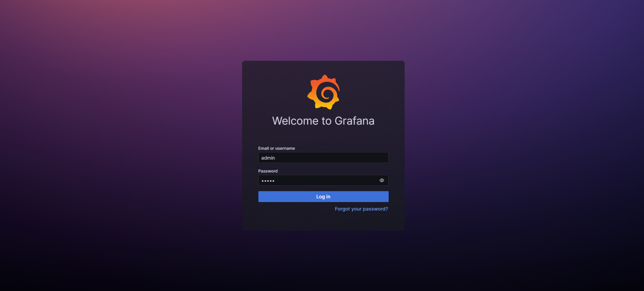Reveal the hidden password characters
This screenshot has height=291, width=644.
point(382,180)
